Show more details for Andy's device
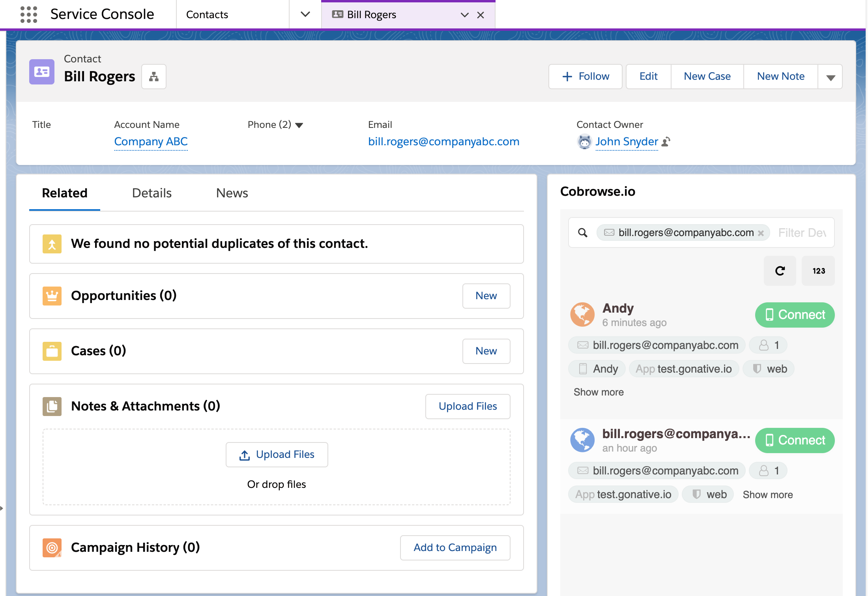This screenshot has height=596, width=868. [x=599, y=392]
